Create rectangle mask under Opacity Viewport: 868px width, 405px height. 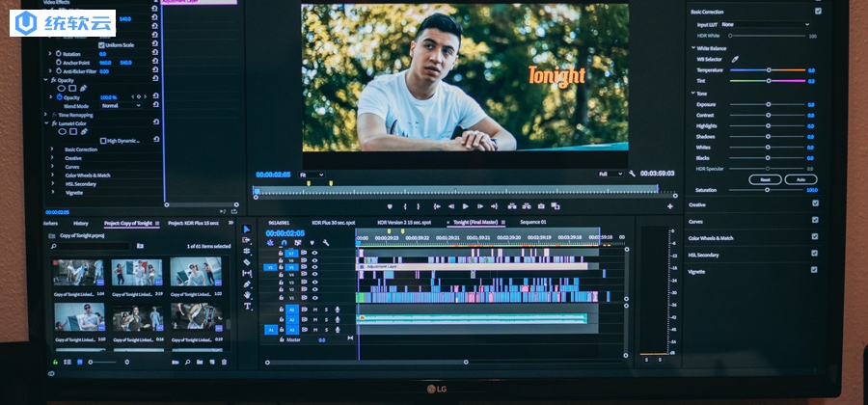pos(72,89)
